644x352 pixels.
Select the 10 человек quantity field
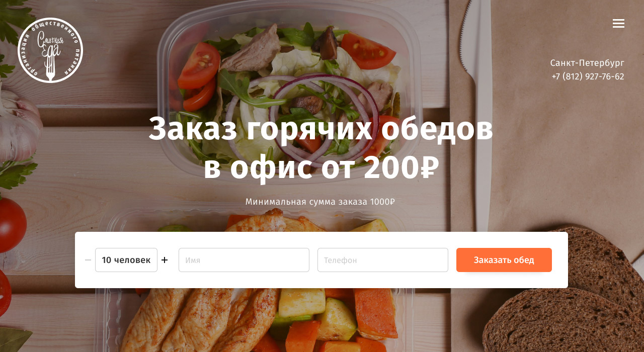pos(126,260)
